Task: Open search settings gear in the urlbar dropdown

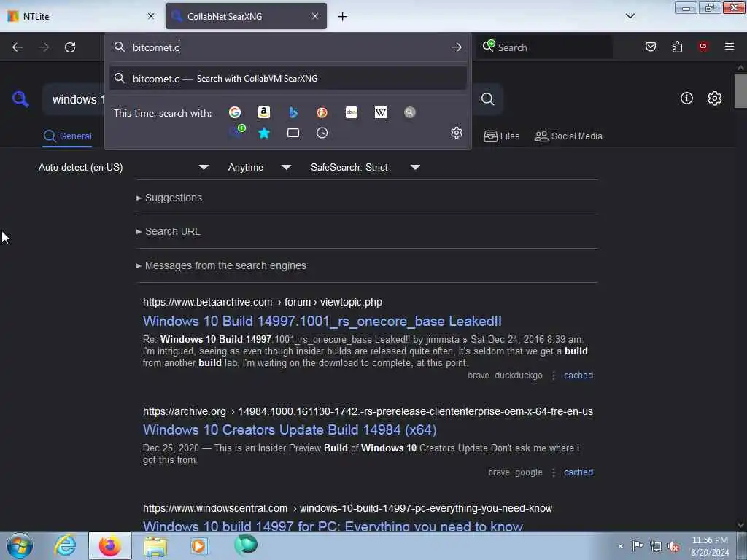Action: [x=457, y=133]
